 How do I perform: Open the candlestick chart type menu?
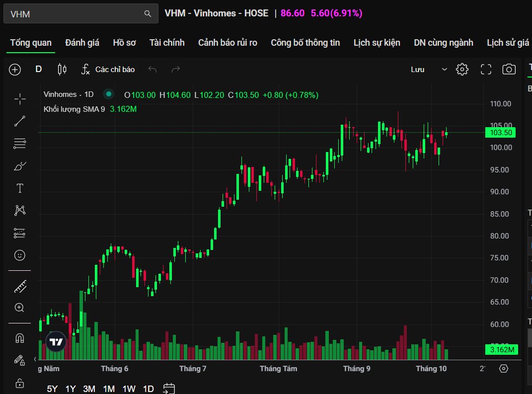(x=62, y=70)
